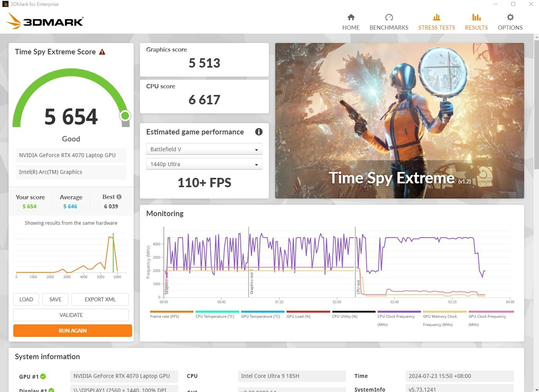Viewport: 539px width, 392px height.
Task: Click the Good rating label
Action: (71, 139)
